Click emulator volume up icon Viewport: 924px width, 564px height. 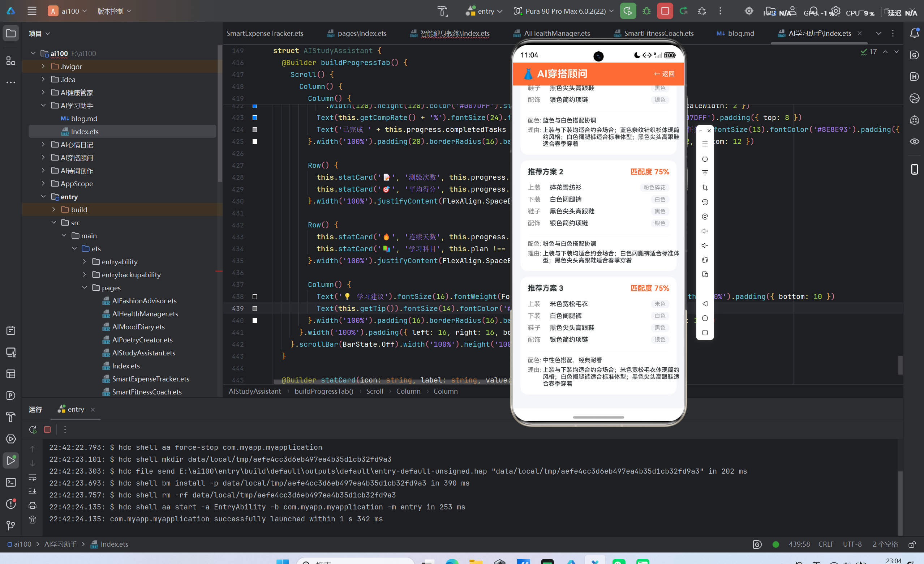(x=705, y=231)
